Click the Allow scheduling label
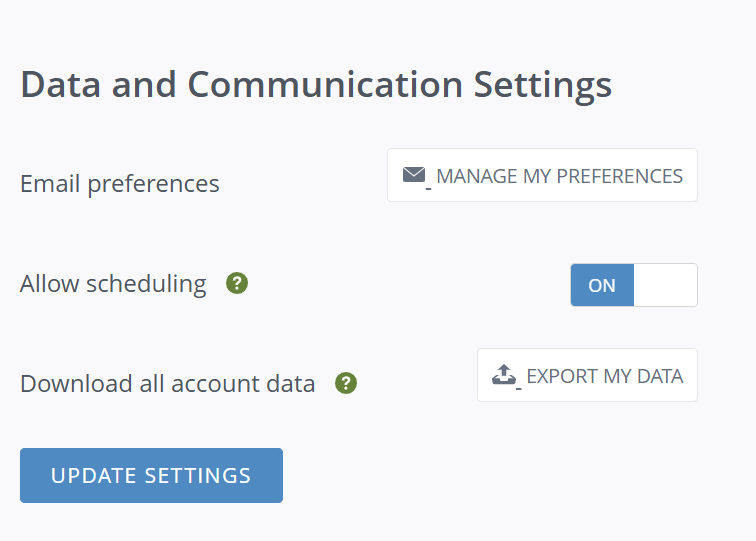Image resolution: width=756 pixels, height=541 pixels. click(113, 284)
